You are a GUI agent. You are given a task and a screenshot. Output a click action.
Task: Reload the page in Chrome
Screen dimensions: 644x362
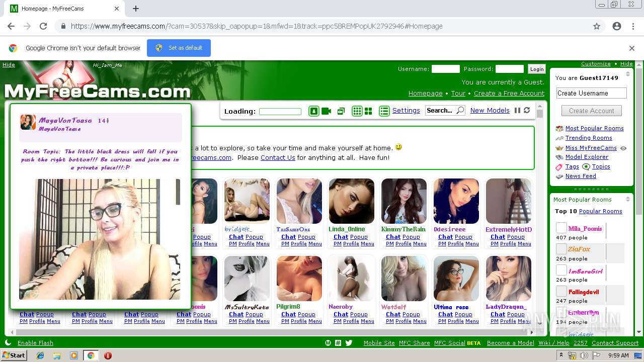43,26
